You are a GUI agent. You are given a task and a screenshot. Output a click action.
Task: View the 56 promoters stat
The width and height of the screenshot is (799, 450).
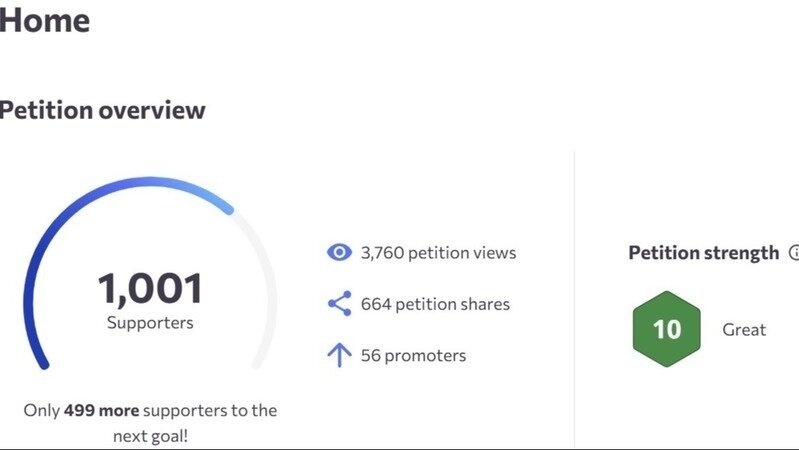click(x=413, y=355)
